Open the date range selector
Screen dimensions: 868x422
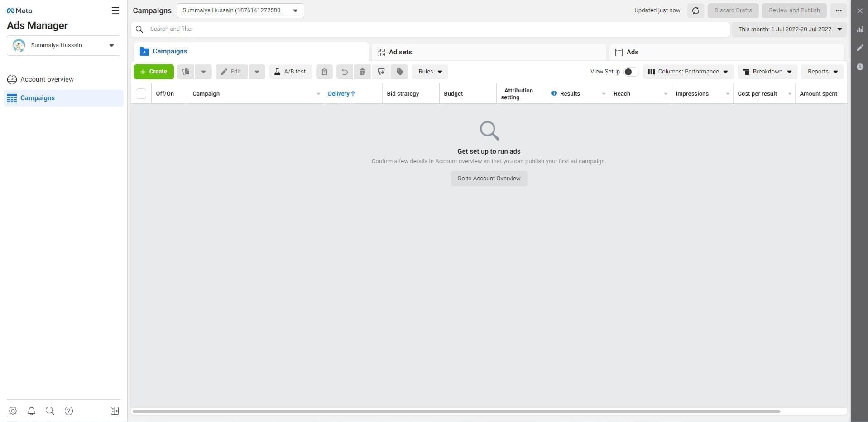789,29
